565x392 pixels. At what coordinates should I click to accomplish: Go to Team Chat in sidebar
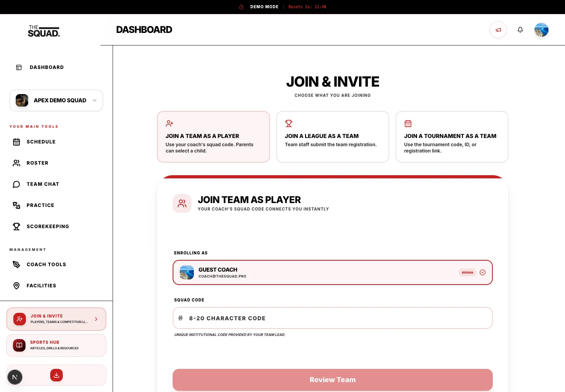coord(56,184)
